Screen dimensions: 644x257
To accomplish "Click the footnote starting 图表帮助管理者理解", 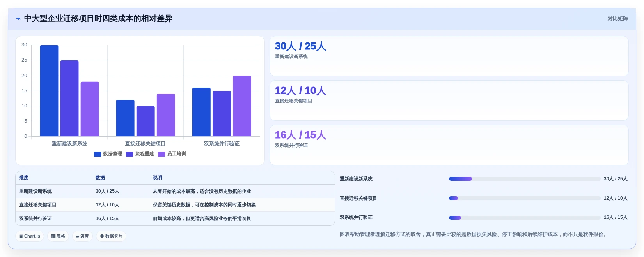I will [x=474, y=234].
